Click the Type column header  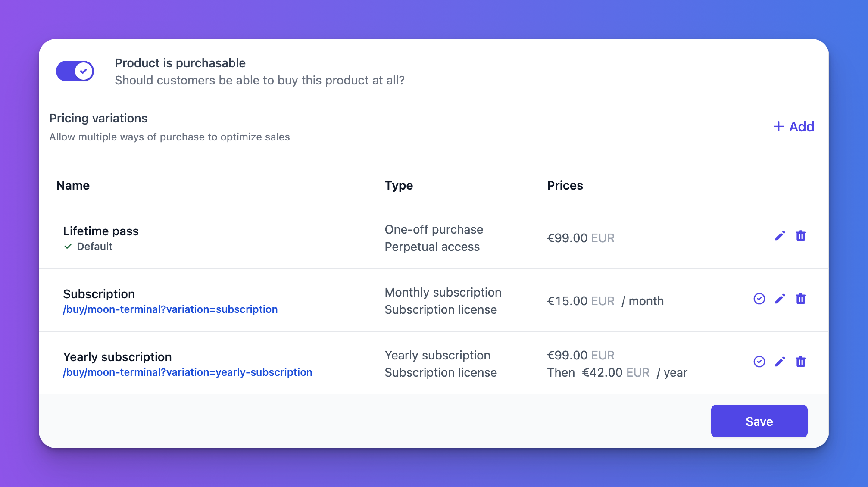399,185
